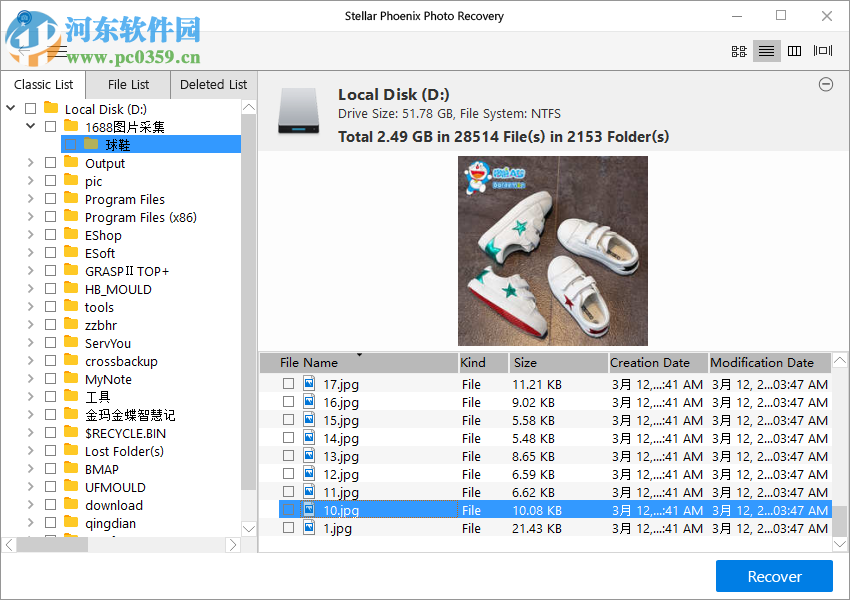Enable the checkbox for Program Files
850x600 pixels.
(50, 199)
